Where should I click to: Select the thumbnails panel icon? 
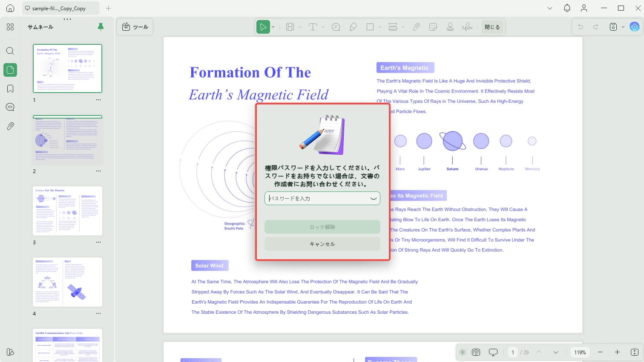pyautogui.click(x=10, y=70)
